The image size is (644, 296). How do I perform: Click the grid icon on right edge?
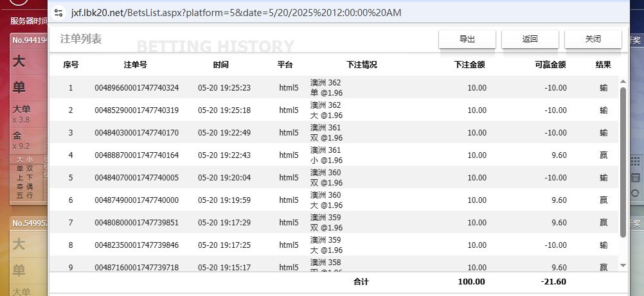tap(635, 161)
